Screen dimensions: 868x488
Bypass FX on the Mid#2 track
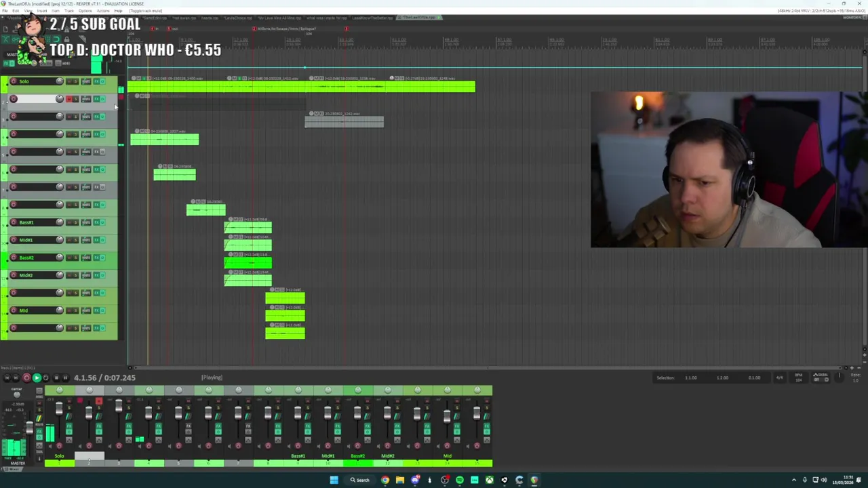pyautogui.click(x=102, y=275)
